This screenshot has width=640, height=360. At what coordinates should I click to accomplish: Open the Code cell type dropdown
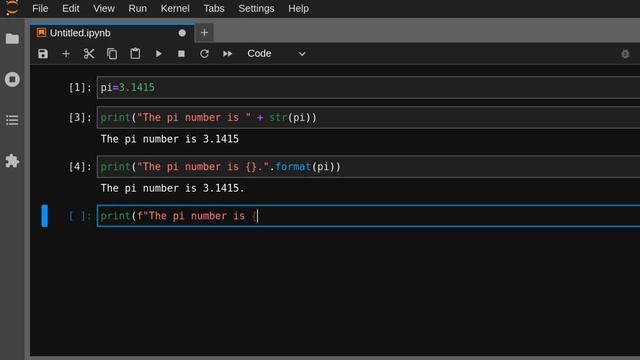pyautogui.click(x=276, y=53)
